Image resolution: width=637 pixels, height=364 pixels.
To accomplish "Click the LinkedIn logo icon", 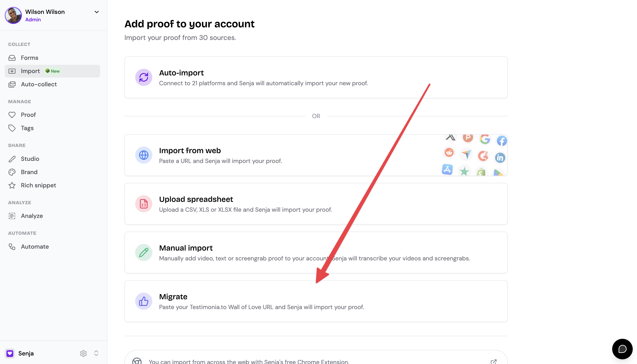I will [500, 158].
